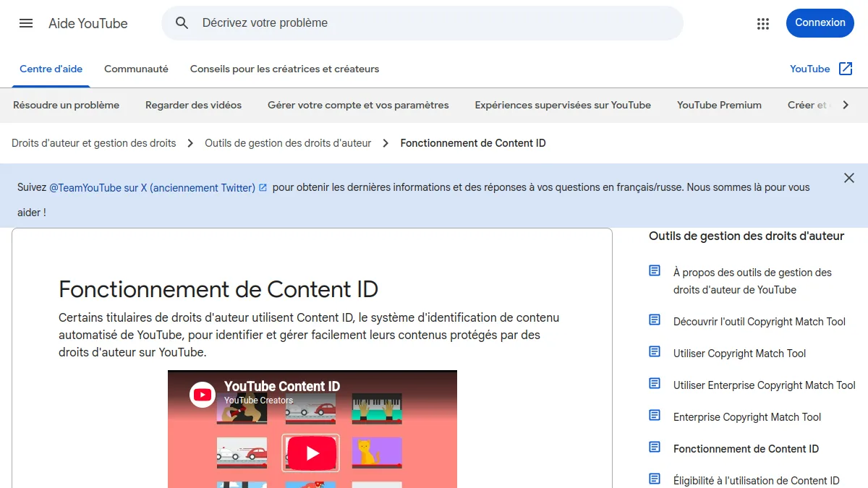868x488 pixels.
Task: Open Découvrir l'outil Copyright Match Tool article
Action: click(759, 322)
